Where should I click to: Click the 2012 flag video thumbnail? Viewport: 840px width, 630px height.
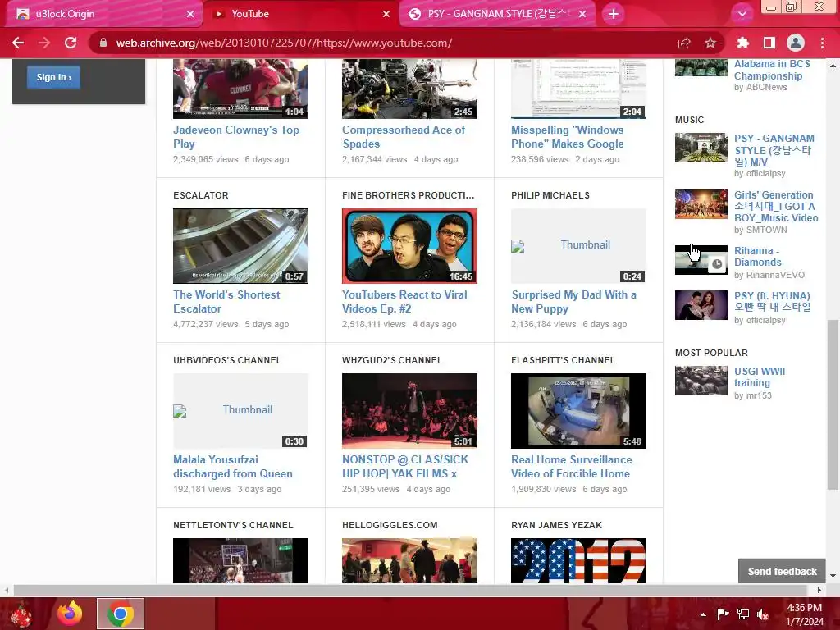(x=578, y=560)
